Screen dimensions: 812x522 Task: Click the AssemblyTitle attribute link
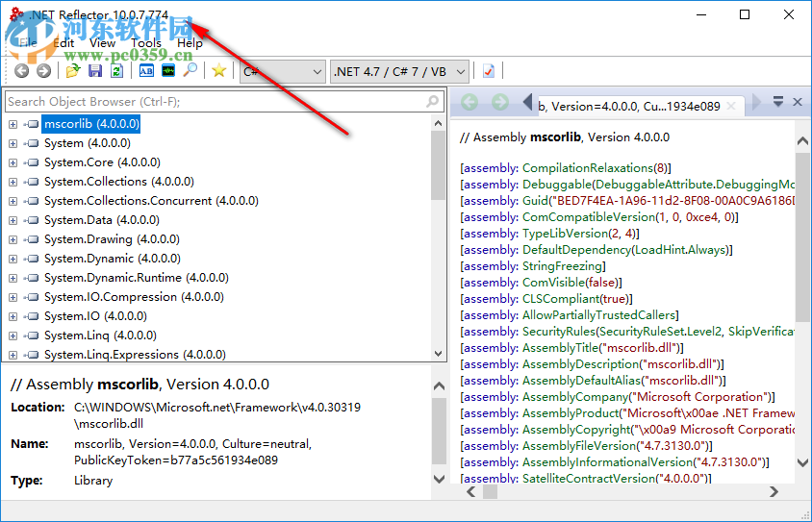pos(560,348)
